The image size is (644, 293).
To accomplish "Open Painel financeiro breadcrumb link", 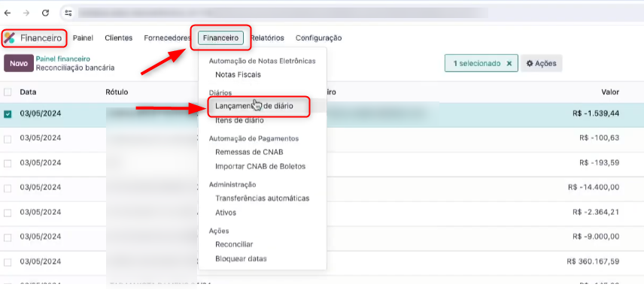I will pyautogui.click(x=63, y=59).
